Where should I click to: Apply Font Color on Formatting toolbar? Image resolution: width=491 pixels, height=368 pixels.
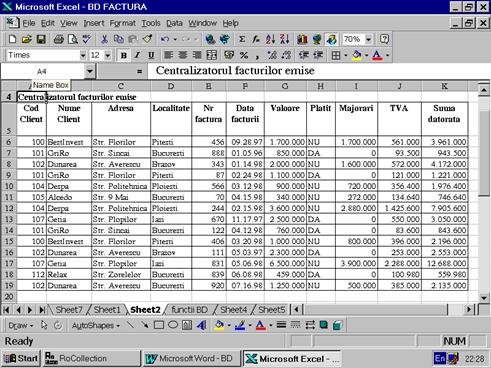(377, 55)
